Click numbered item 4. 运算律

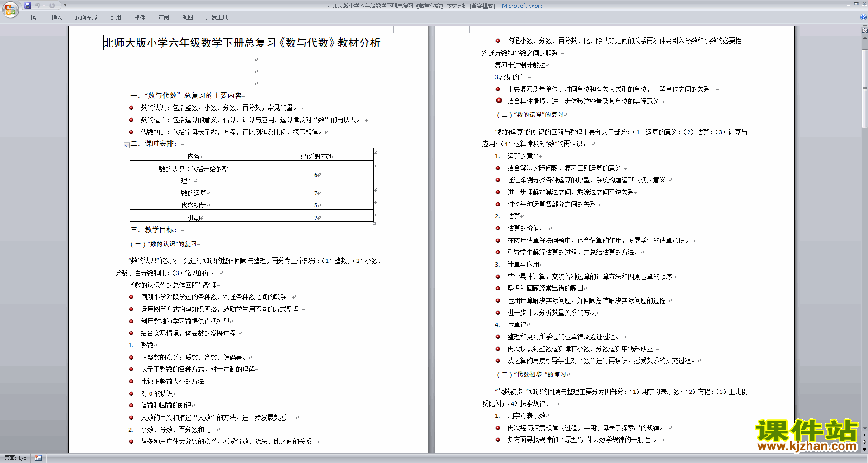point(511,324)
